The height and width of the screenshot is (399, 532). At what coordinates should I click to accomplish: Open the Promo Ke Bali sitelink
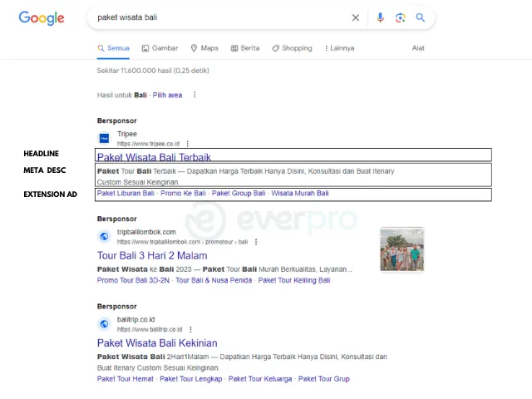coord(183,193)
